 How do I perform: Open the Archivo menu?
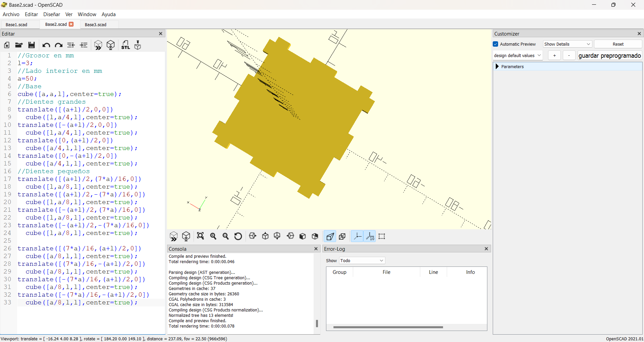click(11, 14)
